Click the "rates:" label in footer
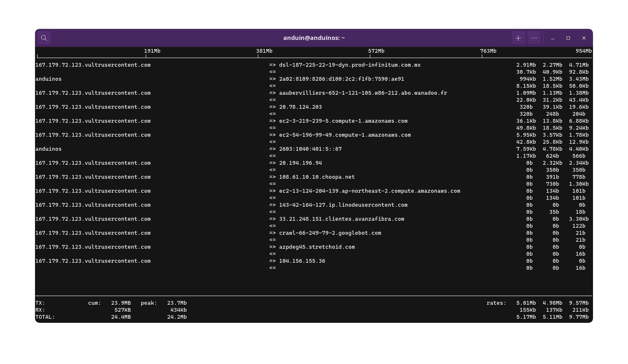This screenshot has height=364, width=628. pyautogui.click(x=496, y=303)
